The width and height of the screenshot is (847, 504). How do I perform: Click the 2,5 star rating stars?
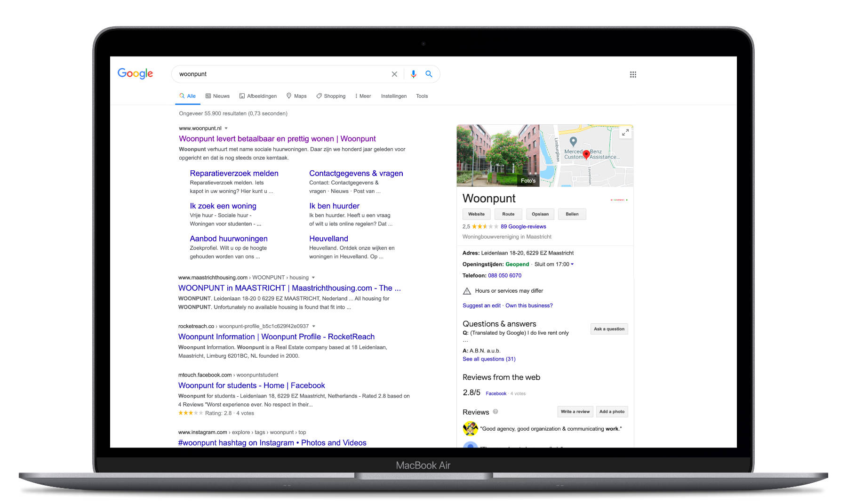(x=485, y=226)
